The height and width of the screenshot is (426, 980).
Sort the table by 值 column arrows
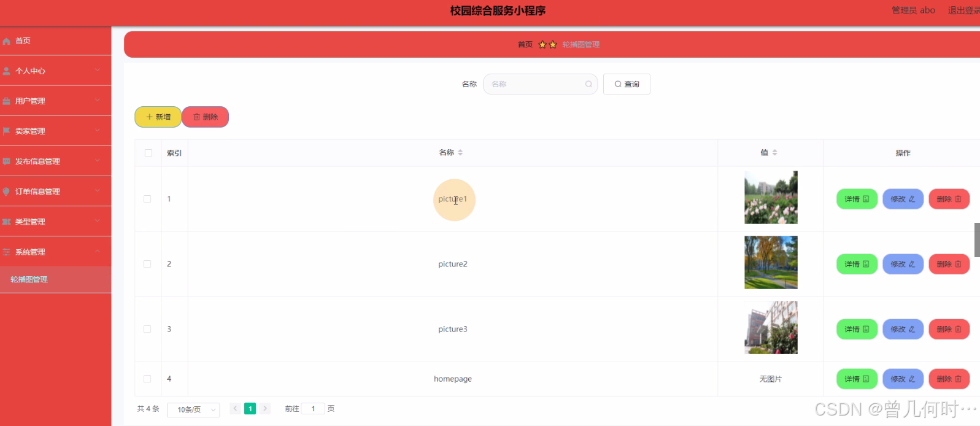click(x=774, y=152)
